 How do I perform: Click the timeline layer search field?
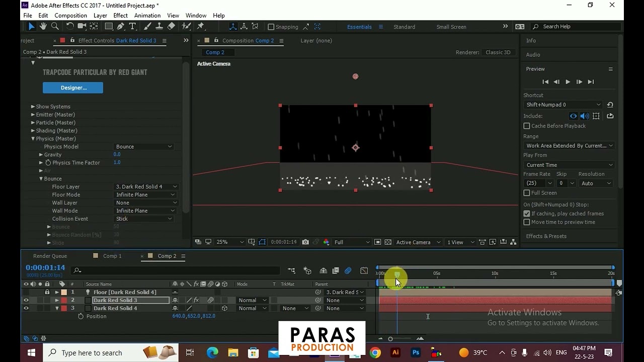coord(175,270)
